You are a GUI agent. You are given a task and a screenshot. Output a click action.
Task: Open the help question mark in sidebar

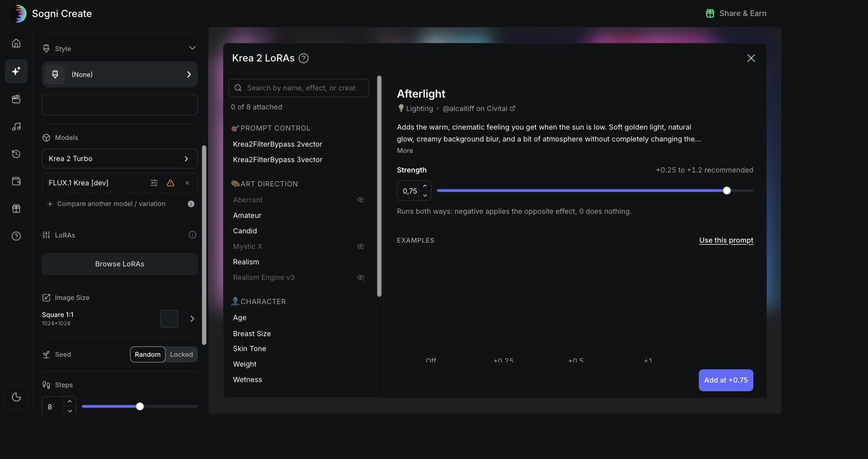(16, 236)
